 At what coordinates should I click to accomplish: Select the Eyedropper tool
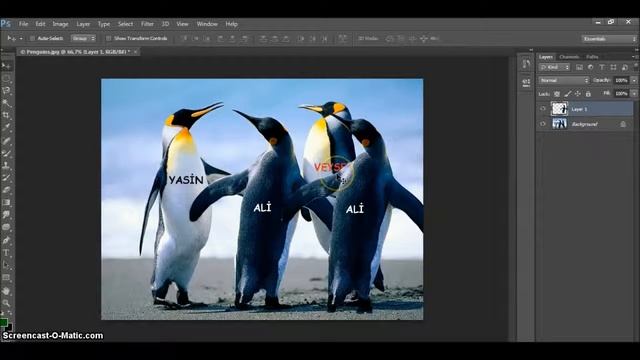tap(6, 128)
